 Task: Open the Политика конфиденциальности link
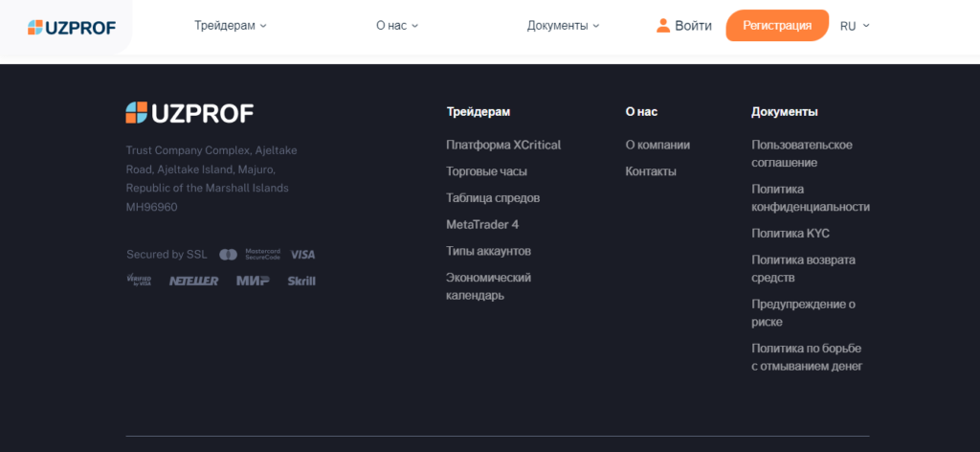tap(811, 198)
